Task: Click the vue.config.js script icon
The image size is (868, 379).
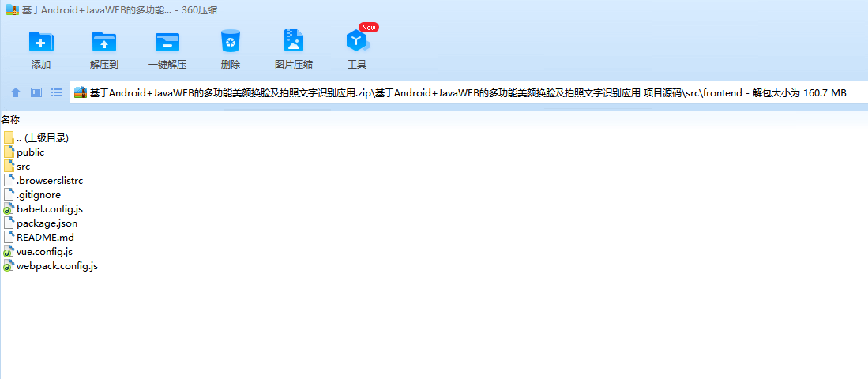Action: click(x=9, y=252)
